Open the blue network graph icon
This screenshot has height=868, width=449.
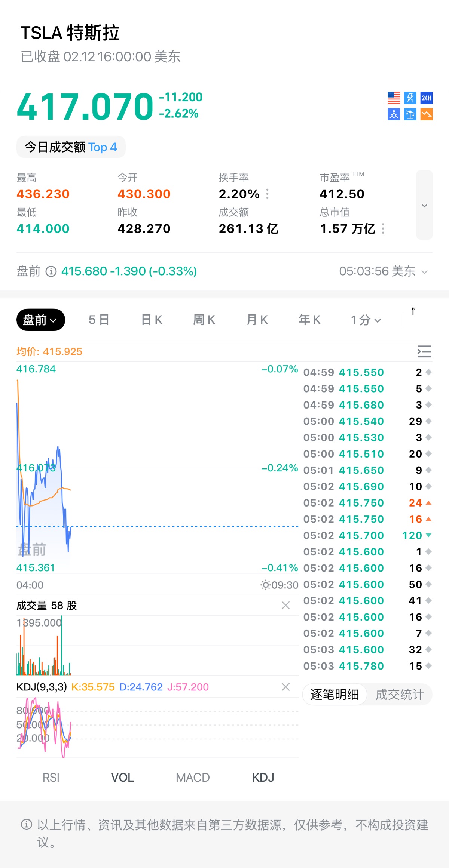tap(394, 114)
